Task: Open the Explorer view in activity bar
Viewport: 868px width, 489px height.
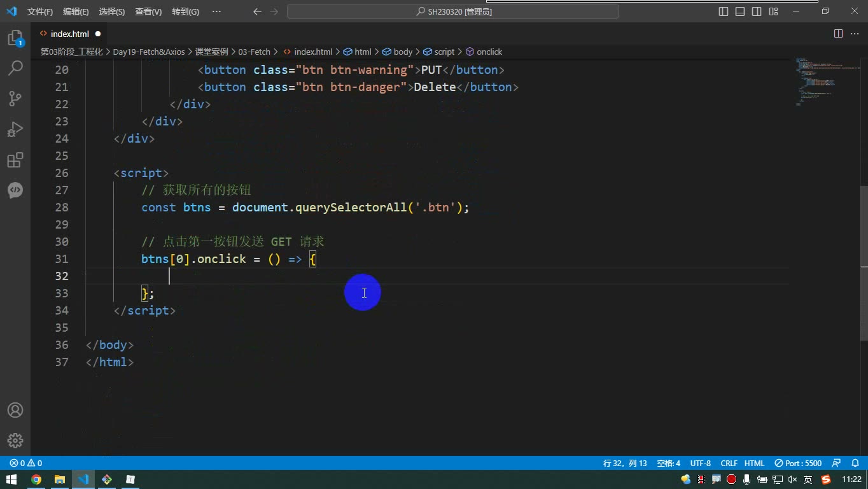Action: click(15, 38)
